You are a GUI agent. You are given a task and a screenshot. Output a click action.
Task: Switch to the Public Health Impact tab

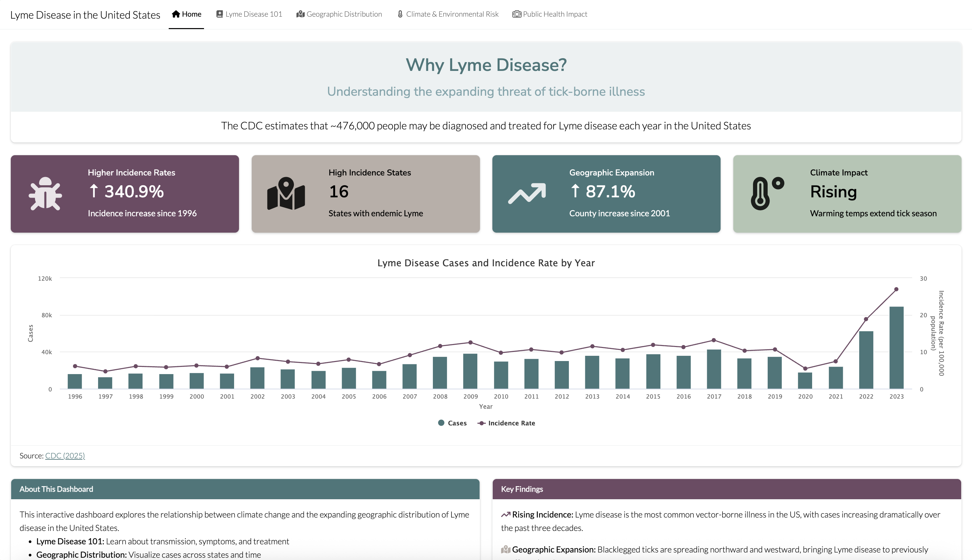point(554,14)
